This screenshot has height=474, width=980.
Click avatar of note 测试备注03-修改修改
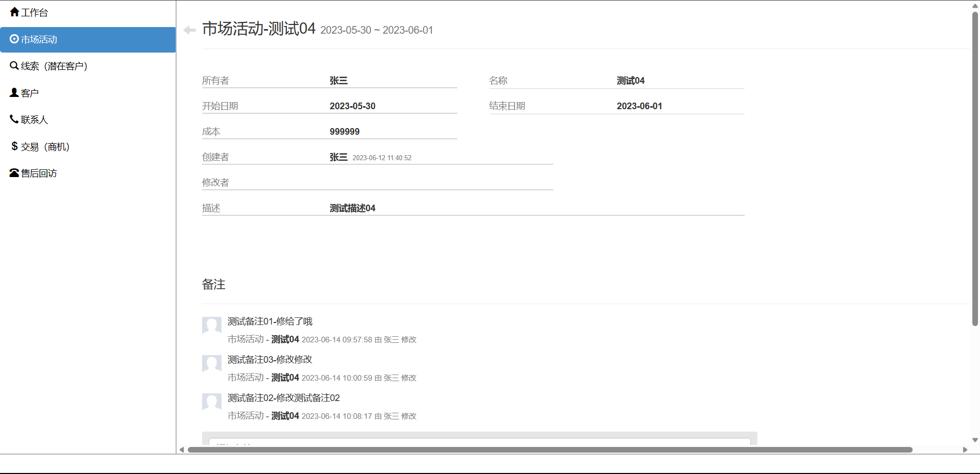[212, 364]
